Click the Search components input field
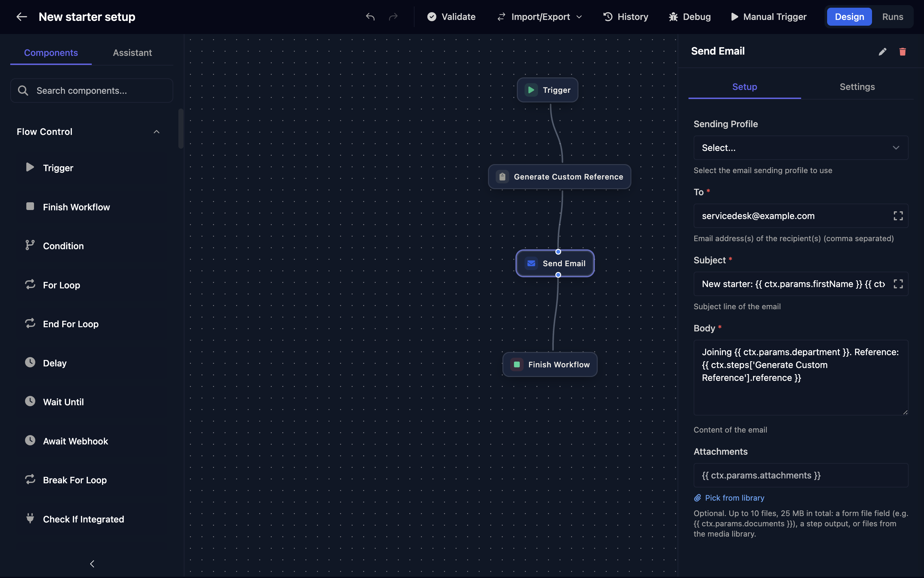The image size is (924, 578). pos(92,91)
